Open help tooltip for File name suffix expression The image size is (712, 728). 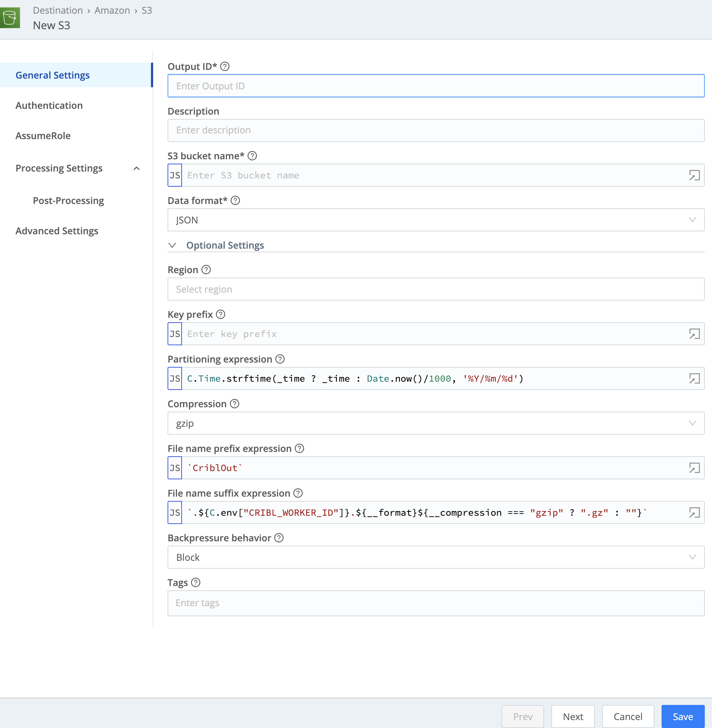(298, 493)
